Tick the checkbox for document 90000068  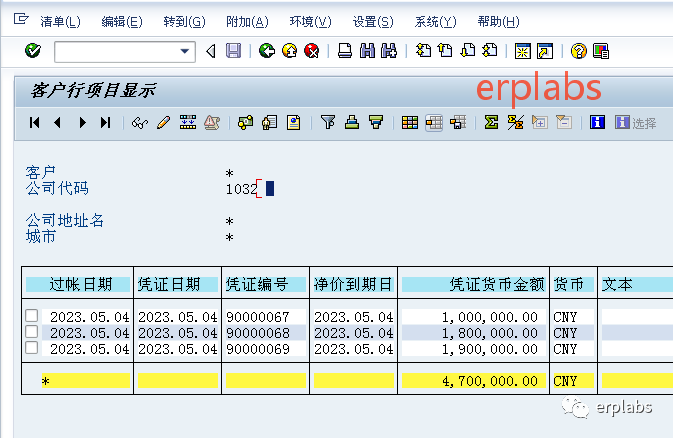[x=32, y=332]
